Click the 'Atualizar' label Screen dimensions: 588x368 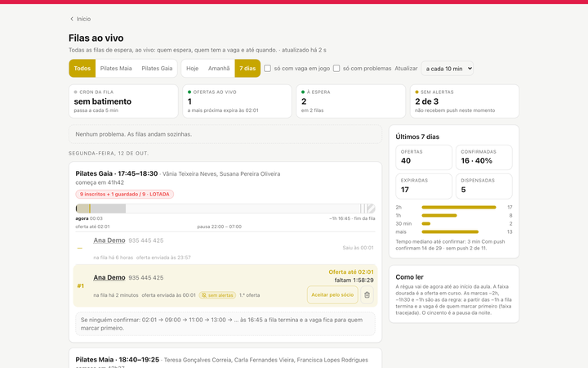pyautogui.click(x=406, y=69)
